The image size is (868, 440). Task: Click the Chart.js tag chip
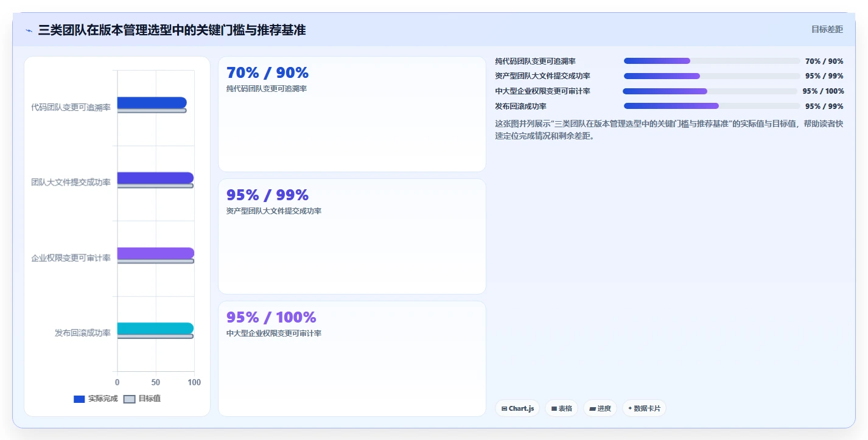click(x=517, y=408)
